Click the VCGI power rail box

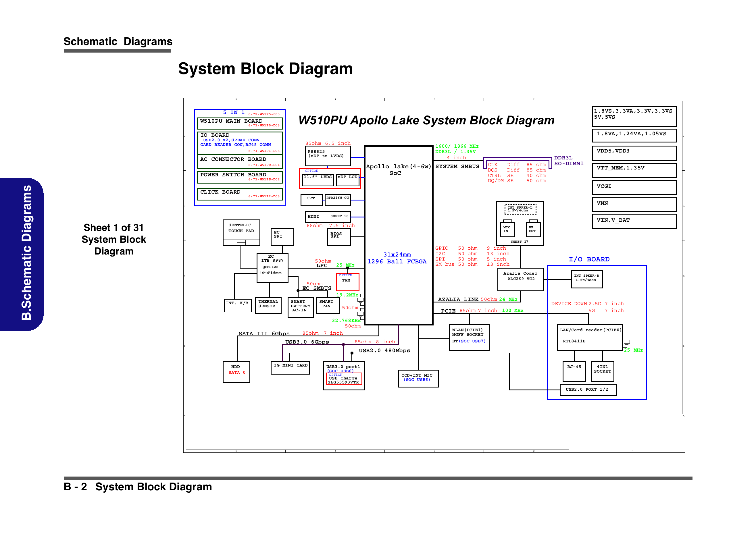coord(634,187)
